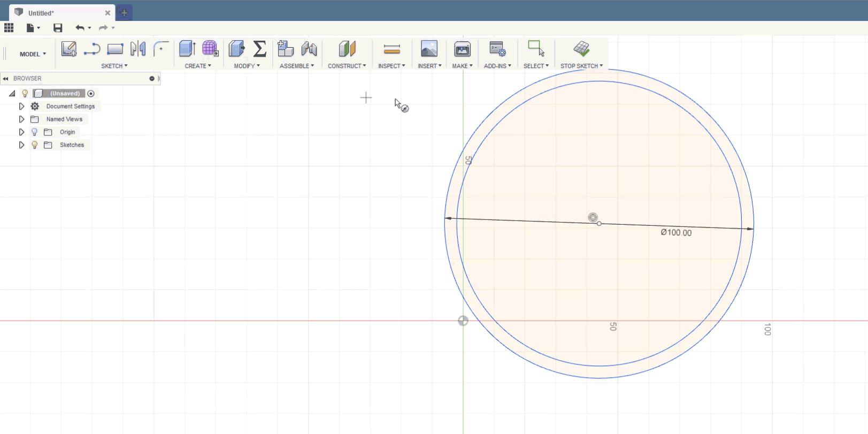Click the circle center point
Screen dimensions: 868x434
point(599,224)
